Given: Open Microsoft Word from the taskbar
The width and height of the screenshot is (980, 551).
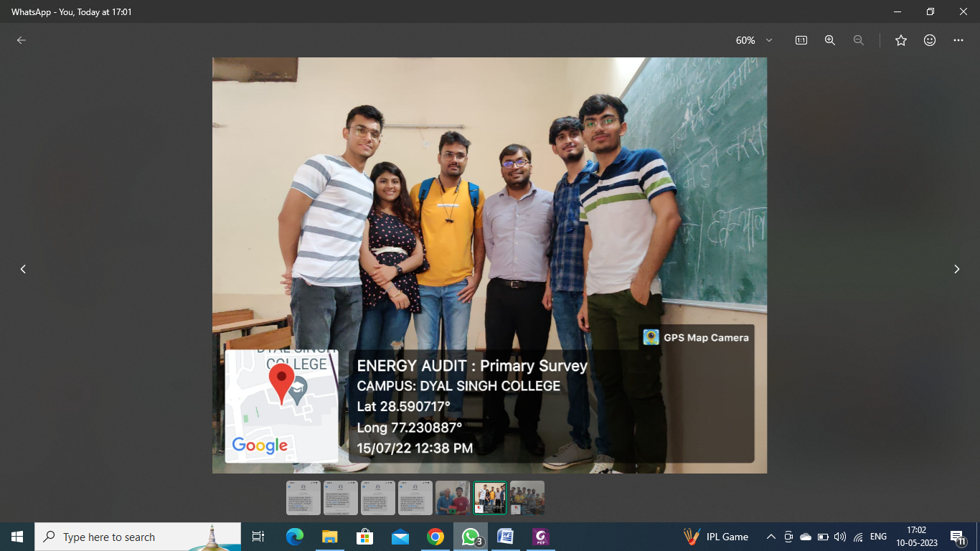Looking at the screenshot, I should [506, 537].
